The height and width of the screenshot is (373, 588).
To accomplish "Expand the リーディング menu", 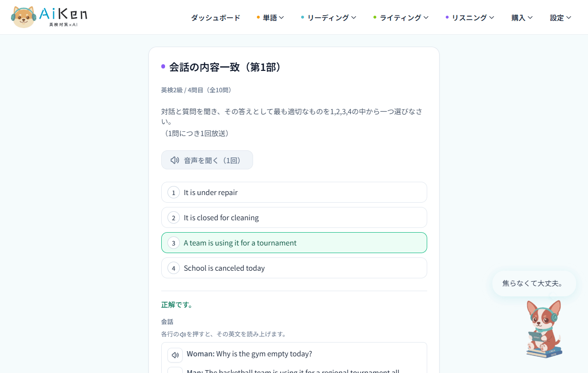I will pyautogui.click(x=329, y=18).
